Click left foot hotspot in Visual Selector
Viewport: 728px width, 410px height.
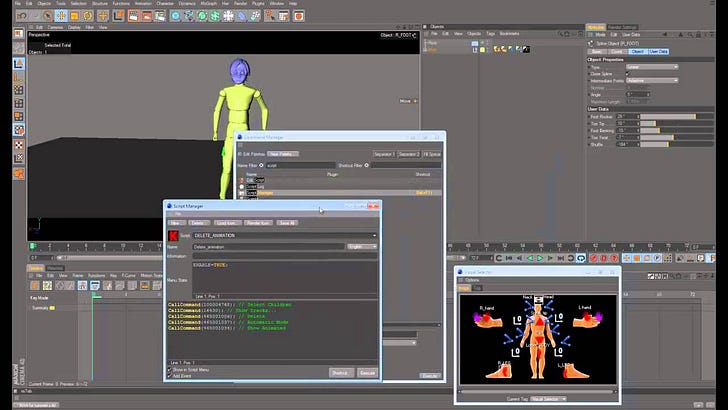(x=575, y=370)
